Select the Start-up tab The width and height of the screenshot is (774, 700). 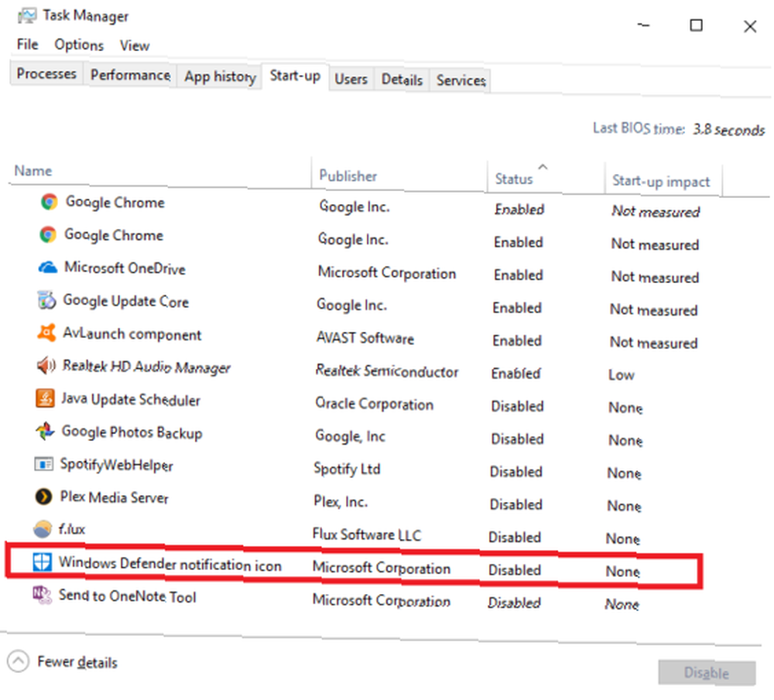[295, 76]
